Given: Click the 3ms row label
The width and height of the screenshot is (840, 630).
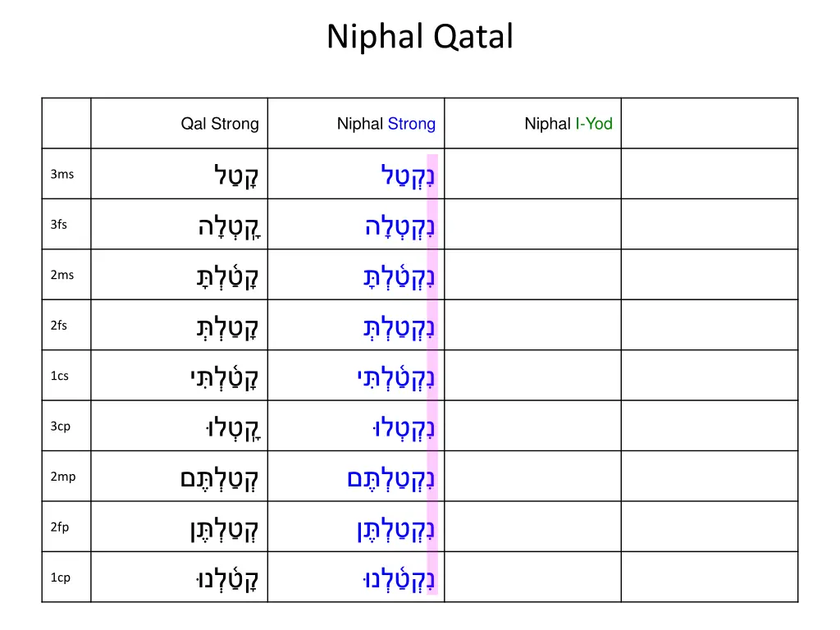Looking at the screenshot, I should (62, 174).
